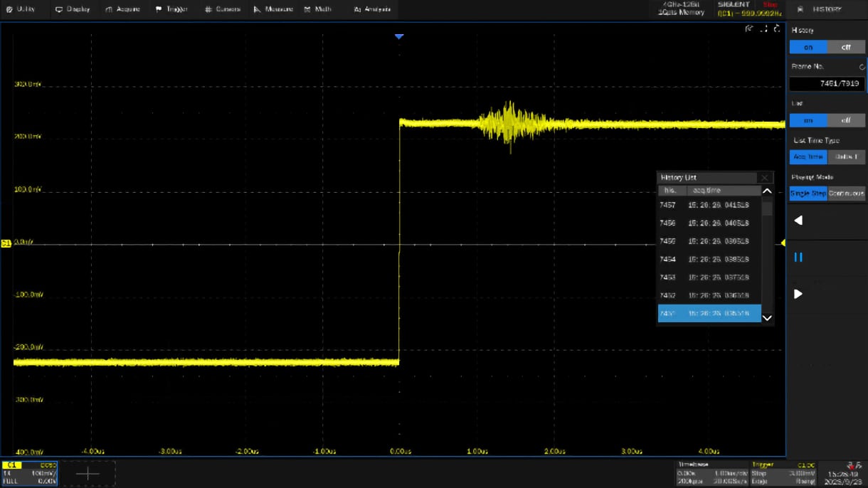This screenshot has width=868, height=488.
Task: Pause history playback
Action: coord(798,258)
